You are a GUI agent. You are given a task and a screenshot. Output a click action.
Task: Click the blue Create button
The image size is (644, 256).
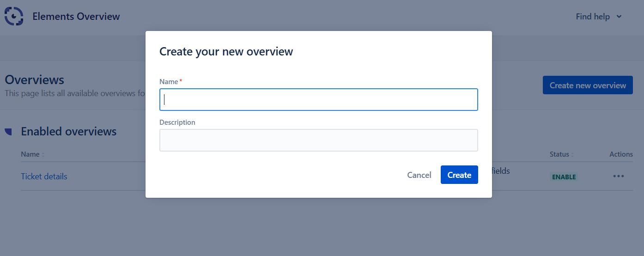point(459,175)
